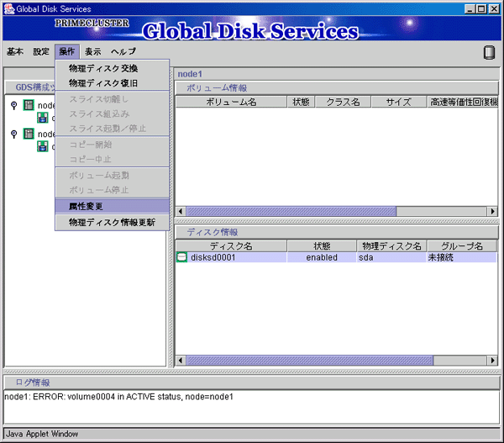This screenshot has width=504, height=443.
Task: Select the highlighted 属性変更 menu entry
Action: pos(113,206)
